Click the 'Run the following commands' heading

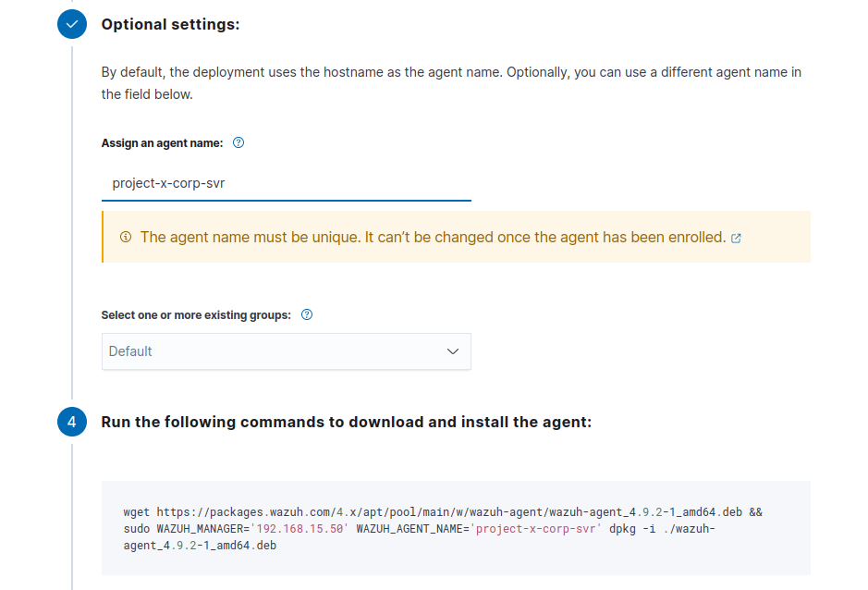(346, 423)
